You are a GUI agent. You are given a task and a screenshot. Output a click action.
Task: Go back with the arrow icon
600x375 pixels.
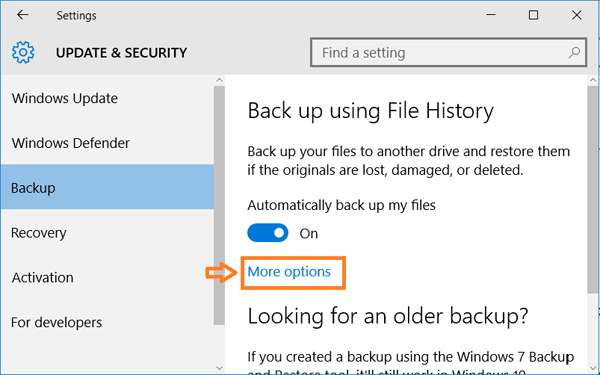pyautogui.click(x=23, y=15)
